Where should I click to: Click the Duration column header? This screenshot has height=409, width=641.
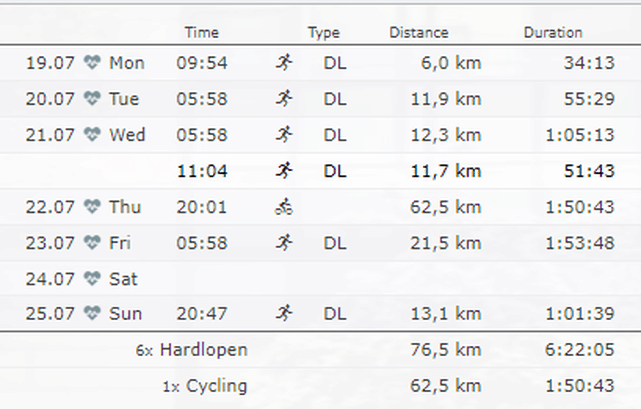552,33
